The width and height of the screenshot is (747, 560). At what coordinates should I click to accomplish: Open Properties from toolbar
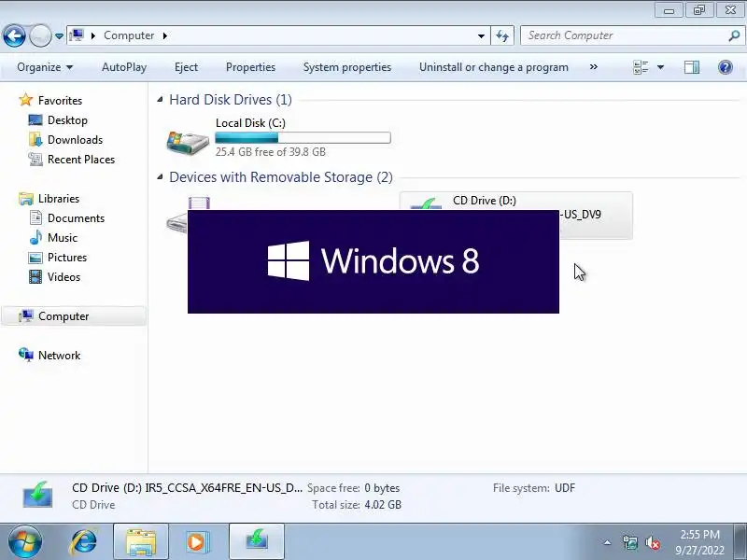(x=250, y=67)
